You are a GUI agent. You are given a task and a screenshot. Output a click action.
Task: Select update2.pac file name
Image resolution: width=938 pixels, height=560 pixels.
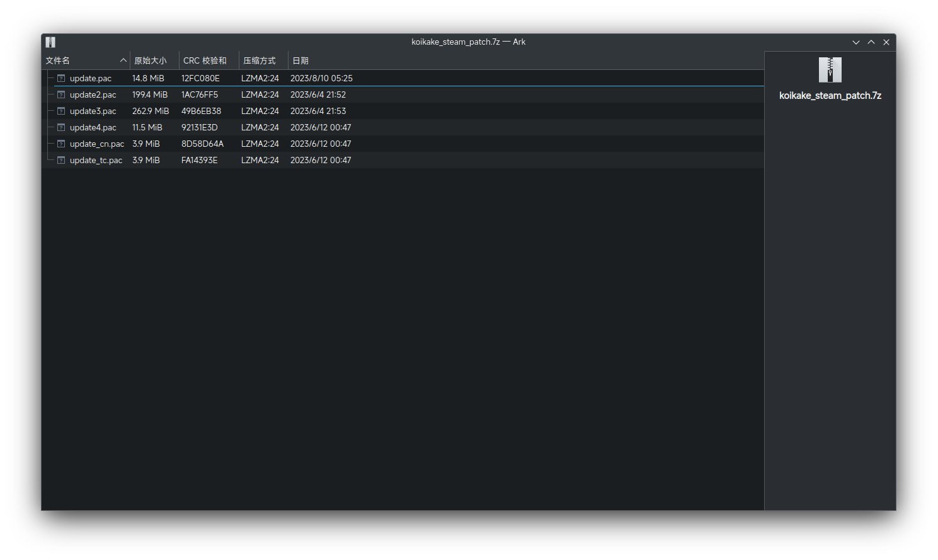(93, 94)
